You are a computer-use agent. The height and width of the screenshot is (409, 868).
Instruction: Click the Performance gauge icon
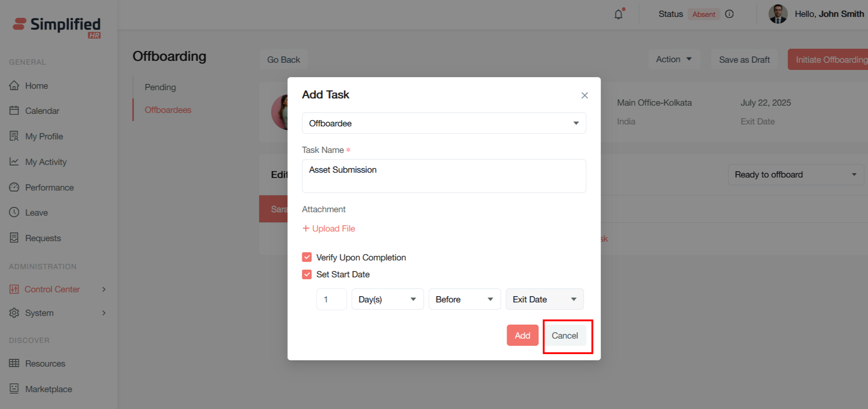14,187
